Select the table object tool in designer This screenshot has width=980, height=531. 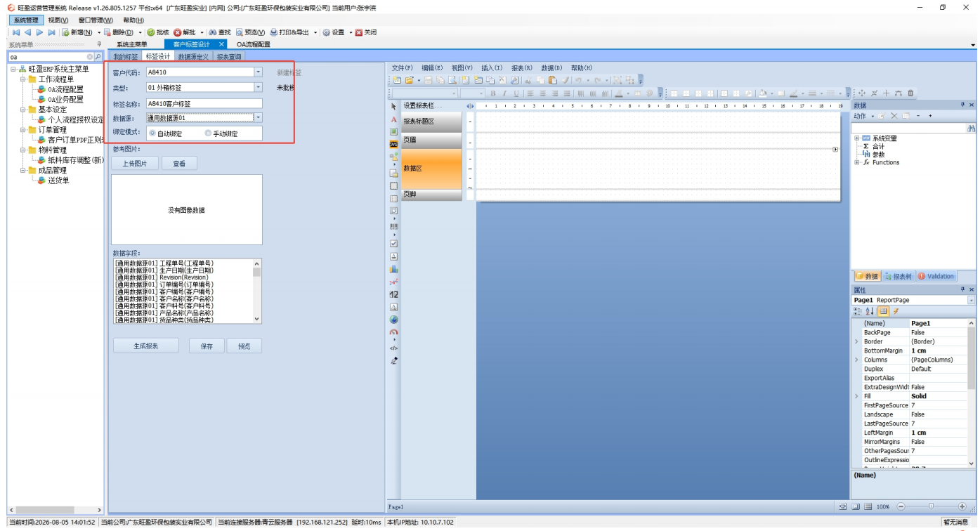[x=393, y=199]
